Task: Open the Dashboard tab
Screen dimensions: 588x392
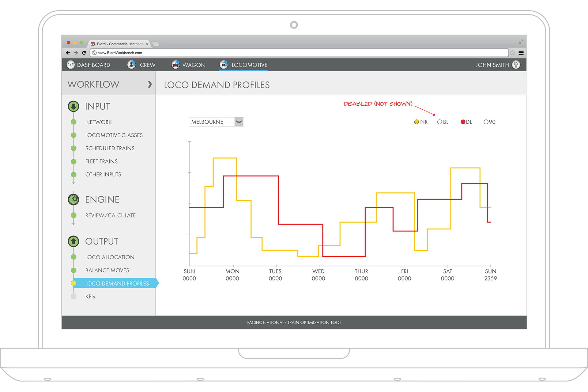Action: [89, 65]
